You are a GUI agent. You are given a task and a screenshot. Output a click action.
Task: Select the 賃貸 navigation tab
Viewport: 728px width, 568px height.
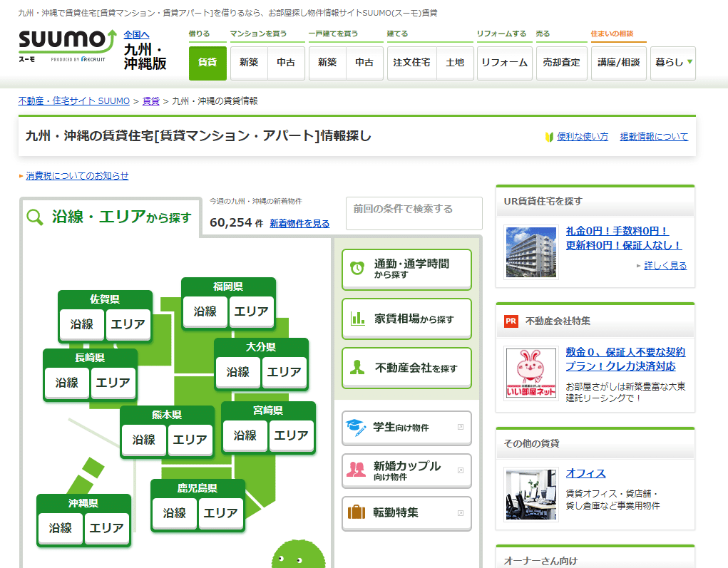pos(207,63)
